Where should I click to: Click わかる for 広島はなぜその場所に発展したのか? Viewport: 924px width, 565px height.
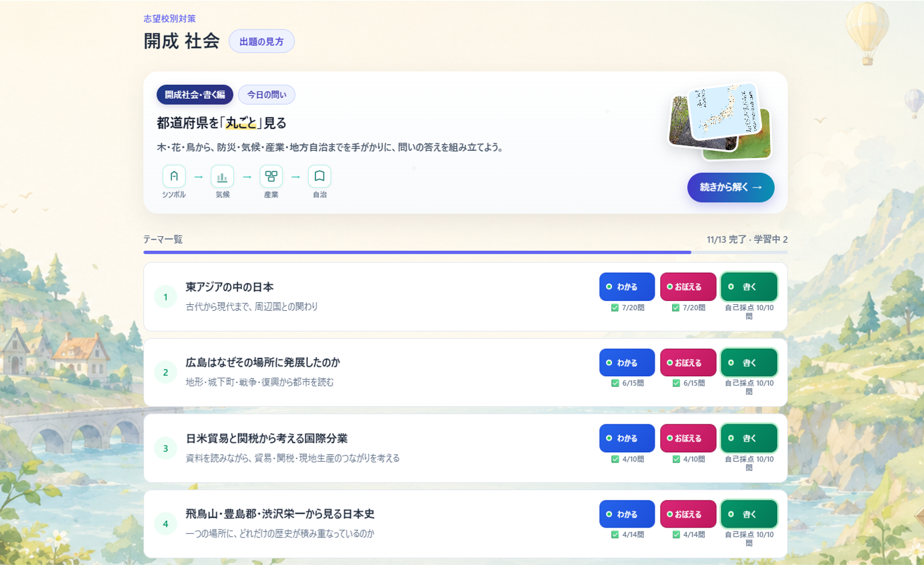[x=627, y=363]
